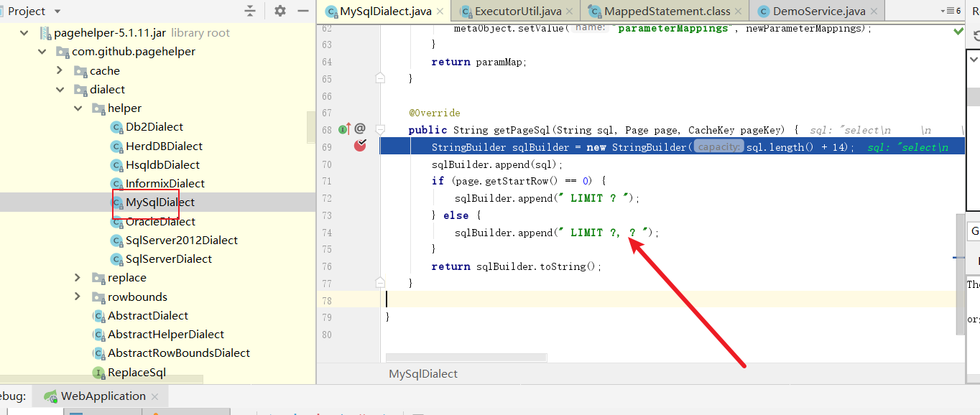
Task: Click the collapse all icon in Project panel
Action: pos(250,11)
